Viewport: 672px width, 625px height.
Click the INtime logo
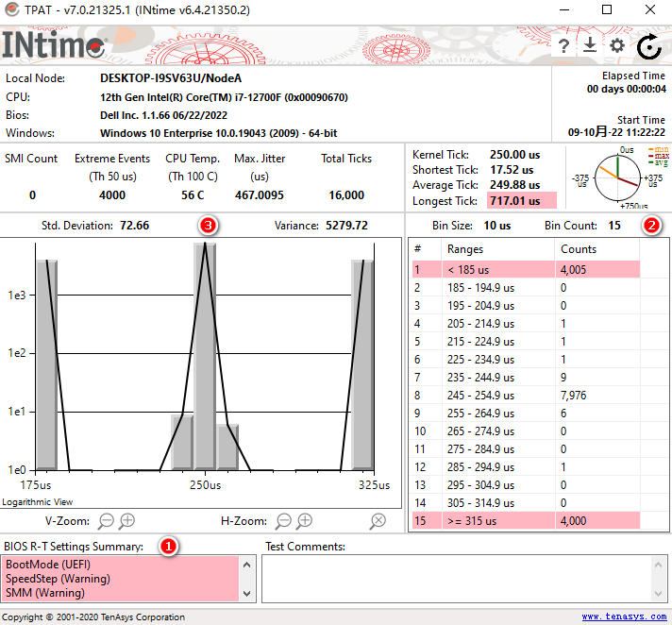click(54, 44)
